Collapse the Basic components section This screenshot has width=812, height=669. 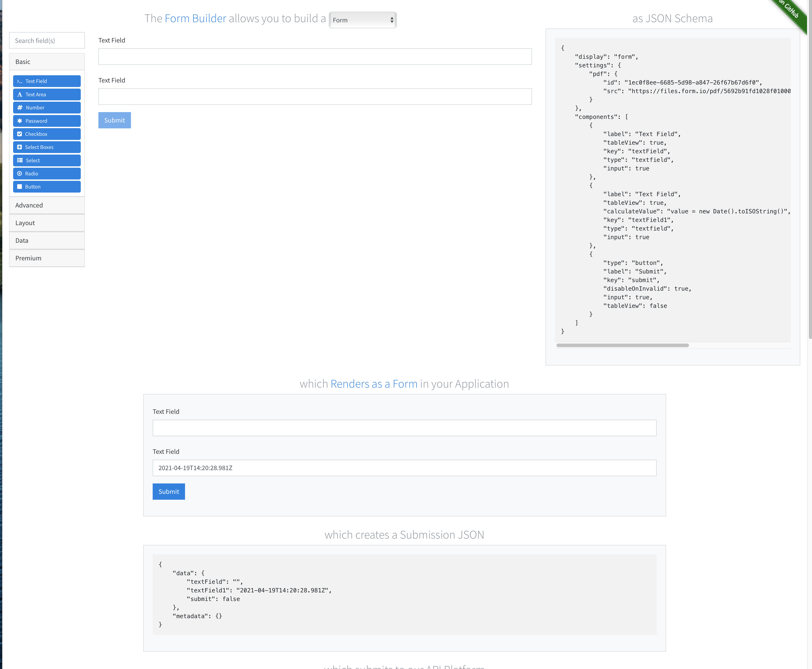pyautogui.click(x=23, y=62)
